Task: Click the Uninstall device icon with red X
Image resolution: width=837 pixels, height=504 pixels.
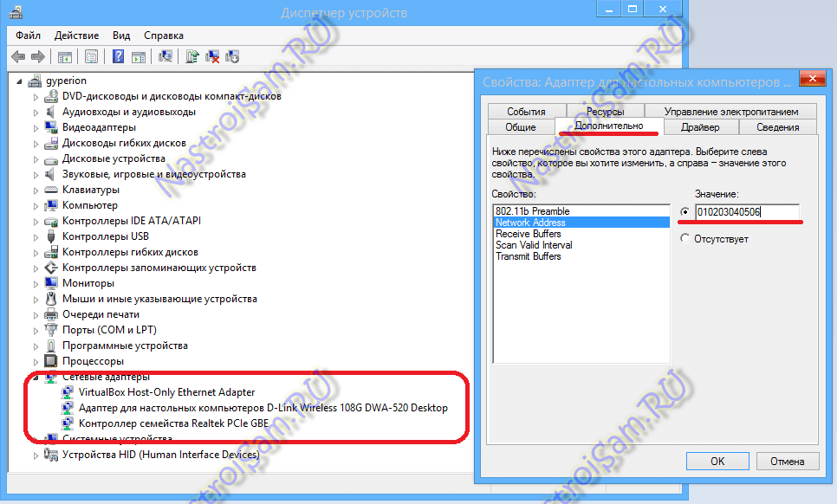Action: pyautogui.click(x=213, y=55)
